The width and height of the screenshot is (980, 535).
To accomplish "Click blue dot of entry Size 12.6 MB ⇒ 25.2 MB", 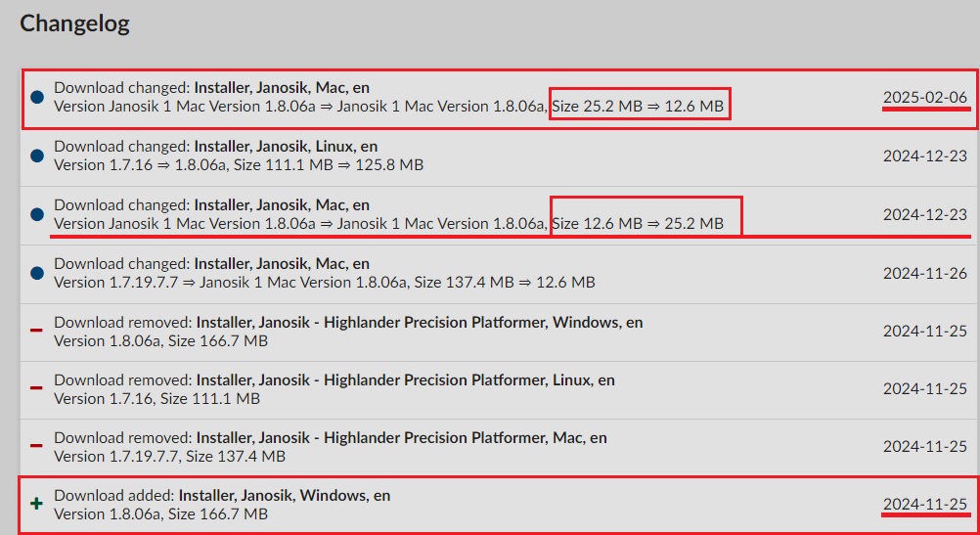I will [37, 214].
